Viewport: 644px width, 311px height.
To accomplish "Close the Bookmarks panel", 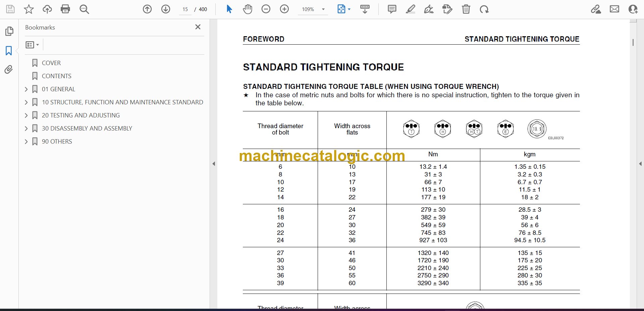I will click(198, 27).
